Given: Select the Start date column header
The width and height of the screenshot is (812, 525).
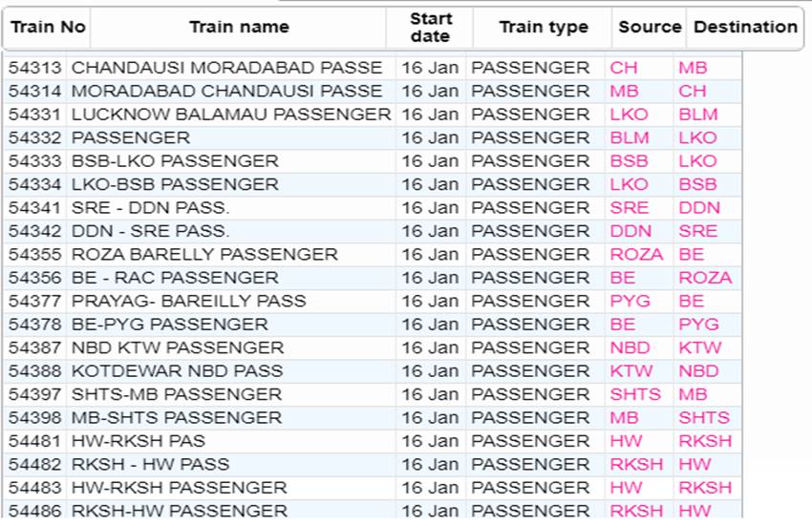Looking at the screenshot, I should (x=430, y=27).
